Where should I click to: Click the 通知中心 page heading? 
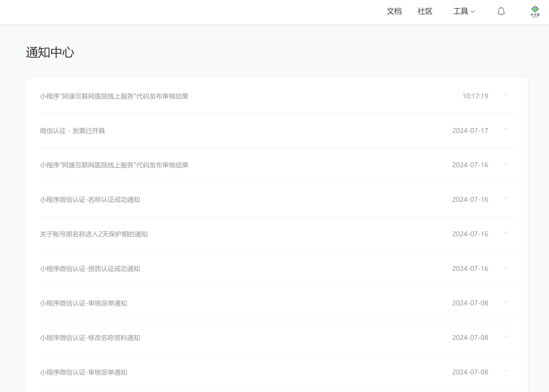50,53
